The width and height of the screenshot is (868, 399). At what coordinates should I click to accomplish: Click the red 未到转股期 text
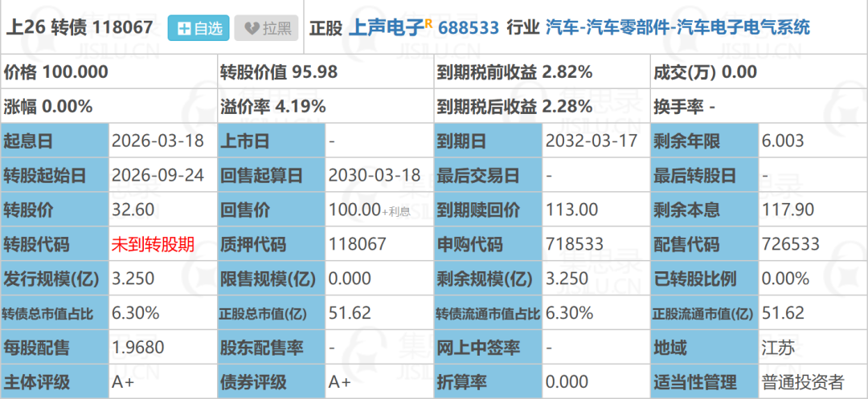tap(154, 244)
